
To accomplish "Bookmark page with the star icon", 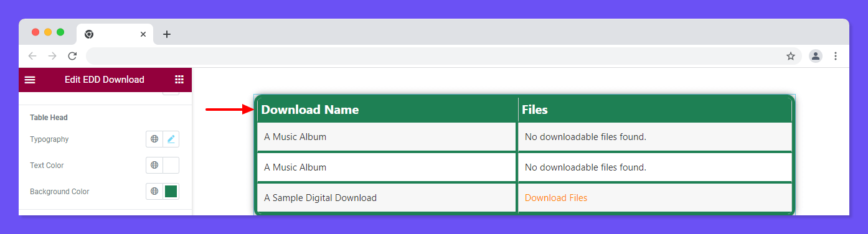I will (791, 56).
